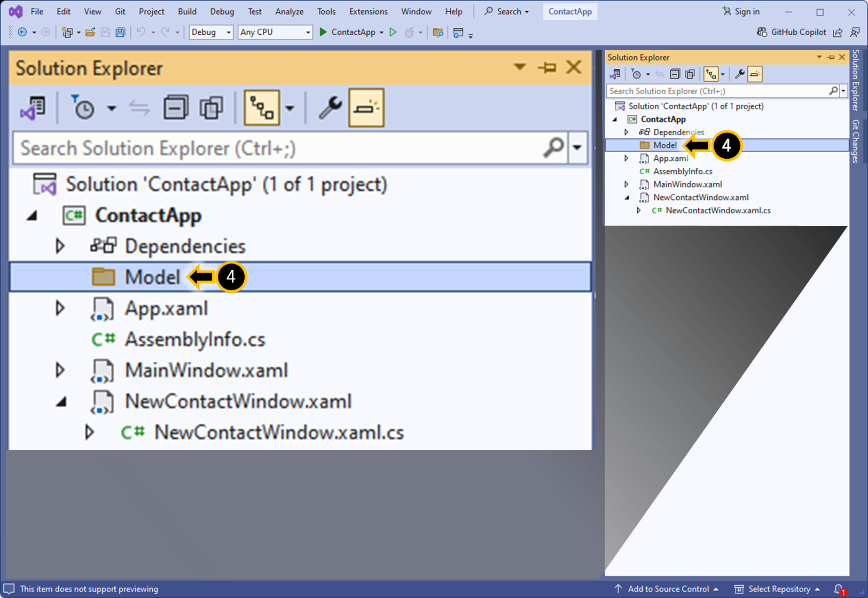Expand Dependencies node in enlarged Solution Explorer
868x598 pixels.
(60, 246)
